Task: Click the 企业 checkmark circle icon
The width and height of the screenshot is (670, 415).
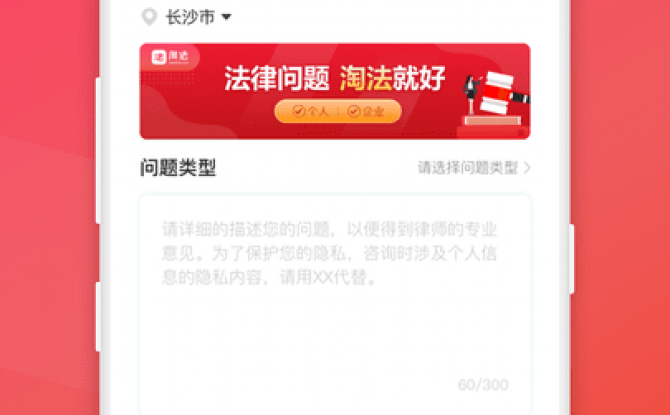Action: 353,112
